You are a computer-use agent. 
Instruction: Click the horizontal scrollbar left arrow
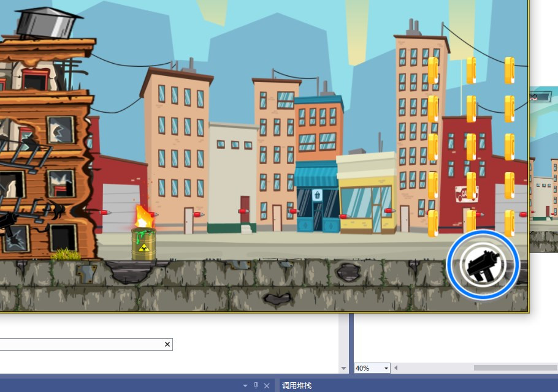pos(396,368)
